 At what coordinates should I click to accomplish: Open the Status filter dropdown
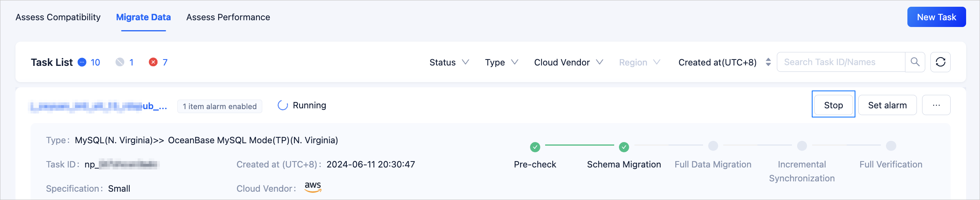point(449,62)
